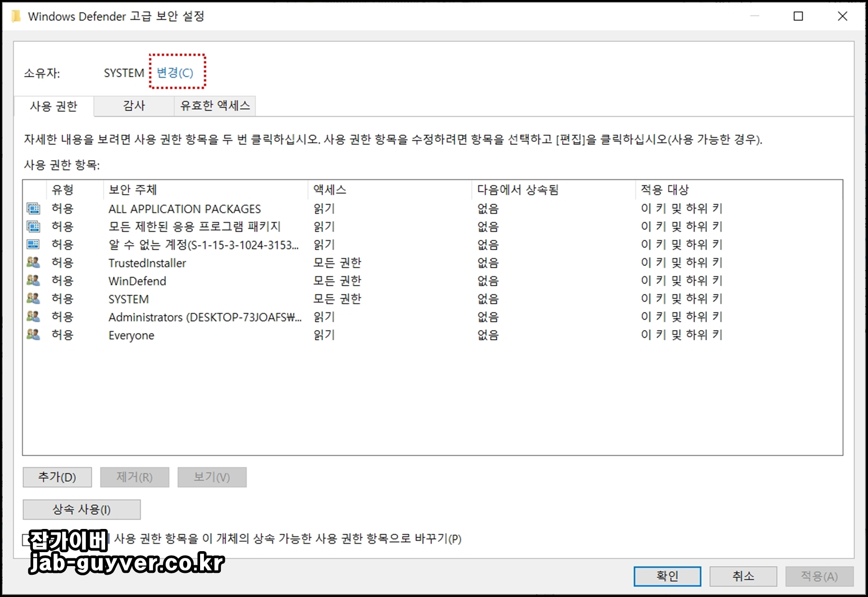Click the folder icon in the title bar
This screenshot has height=597, width=868.
coord(16,16)
